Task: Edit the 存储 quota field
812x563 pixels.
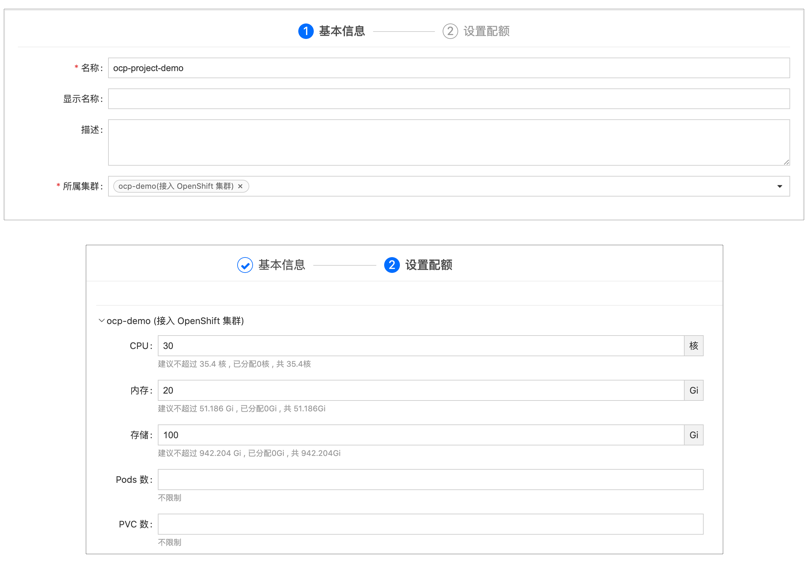Action: point(420,435)
